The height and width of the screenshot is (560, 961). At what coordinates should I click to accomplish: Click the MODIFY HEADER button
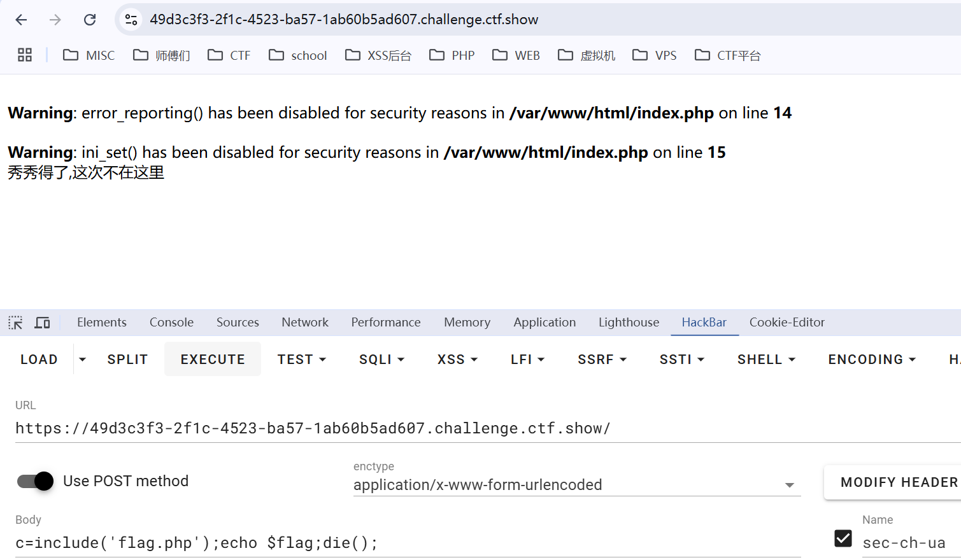898,482
